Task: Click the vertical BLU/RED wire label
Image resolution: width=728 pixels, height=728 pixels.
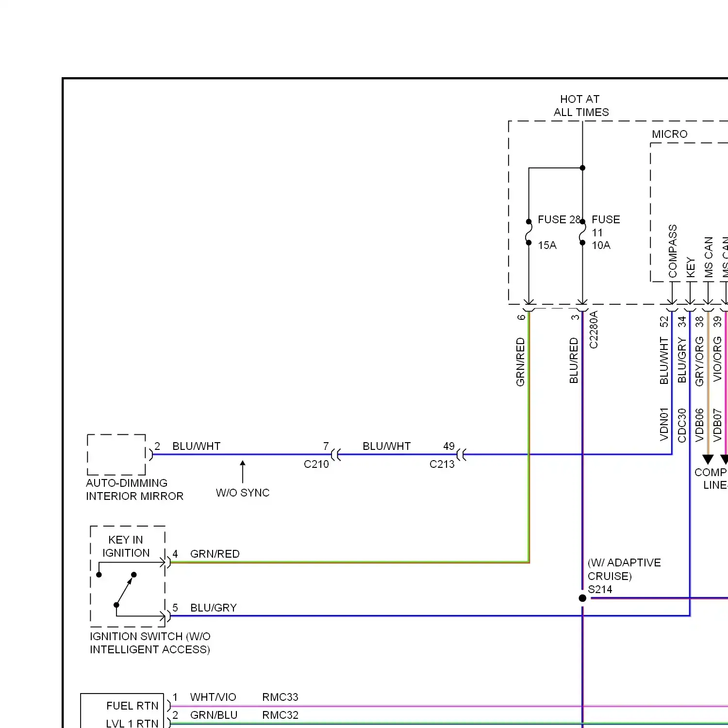Action: tap(574, 361)
